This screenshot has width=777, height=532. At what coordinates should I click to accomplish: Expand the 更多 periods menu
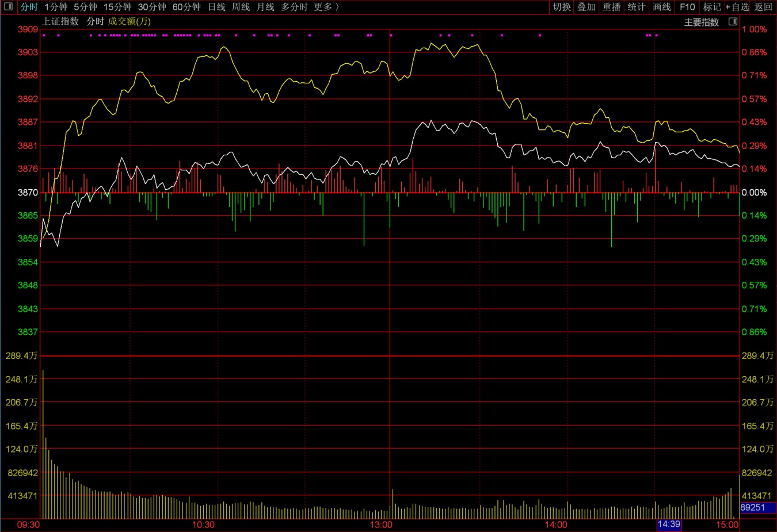pyautogui.click(x=326, y=7)
